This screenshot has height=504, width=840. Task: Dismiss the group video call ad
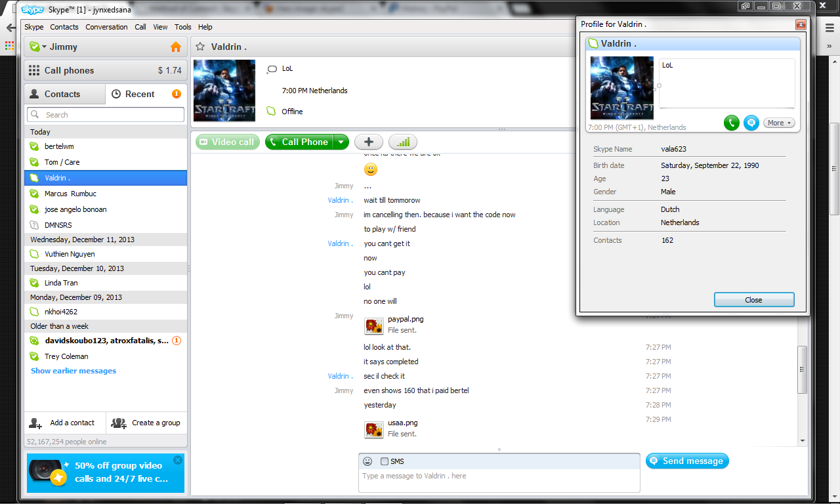[x=178, y=460]
